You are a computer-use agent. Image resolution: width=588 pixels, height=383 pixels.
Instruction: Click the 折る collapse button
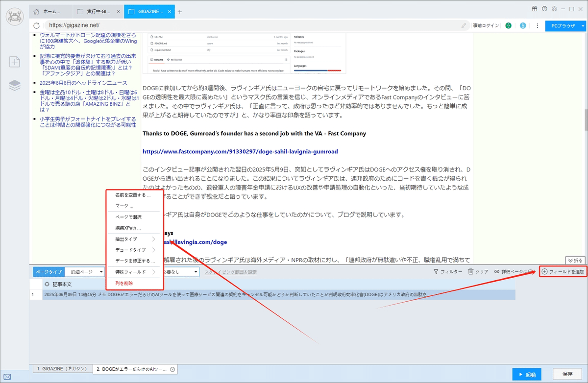[575, 260]
